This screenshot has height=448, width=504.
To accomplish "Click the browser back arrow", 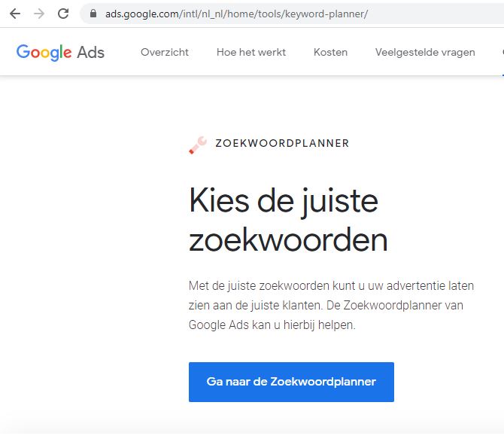I will [x=15, y=14].
